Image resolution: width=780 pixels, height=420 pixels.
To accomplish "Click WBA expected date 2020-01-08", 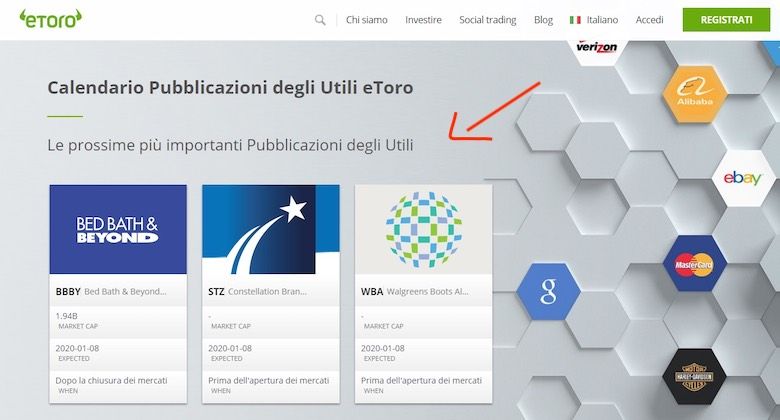I will (x=383, y=348).
